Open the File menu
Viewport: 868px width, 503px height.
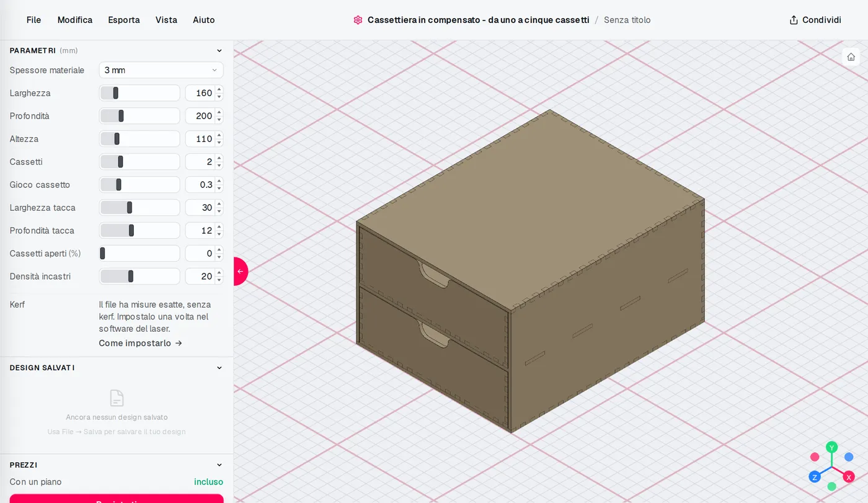point(34,20)
